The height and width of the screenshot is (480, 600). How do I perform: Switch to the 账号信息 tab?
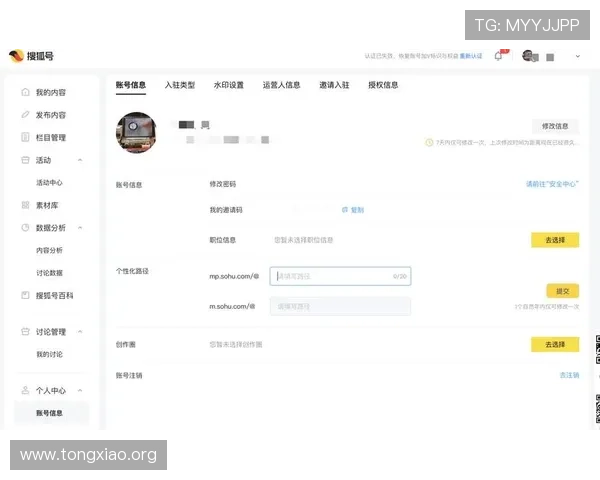click(131, 85)
